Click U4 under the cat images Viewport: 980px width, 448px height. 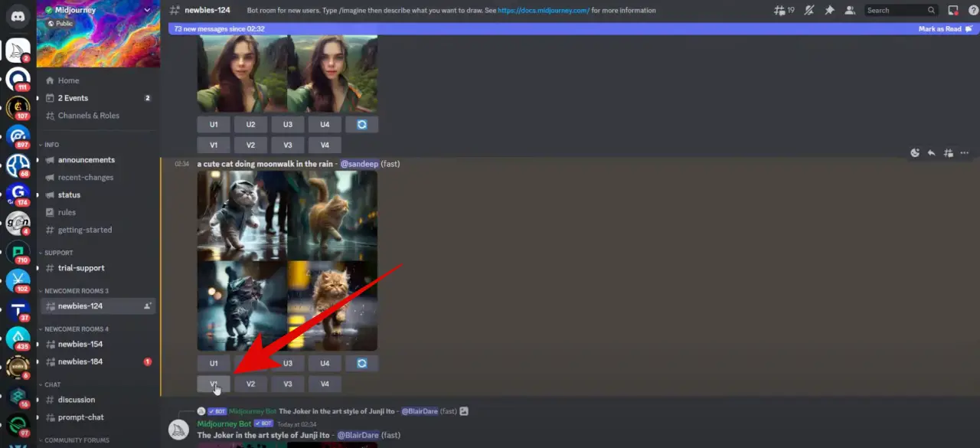[x=325, y=363]
